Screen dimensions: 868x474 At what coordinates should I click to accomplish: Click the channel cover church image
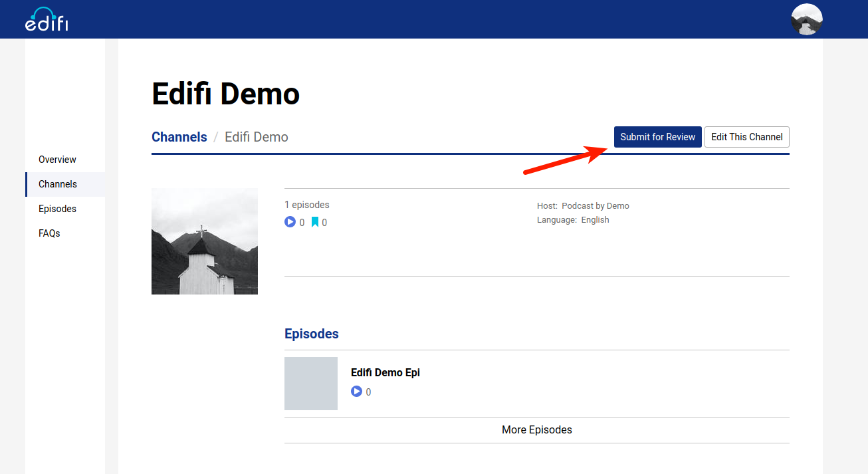pyautogui.click(x=205, y=241)
